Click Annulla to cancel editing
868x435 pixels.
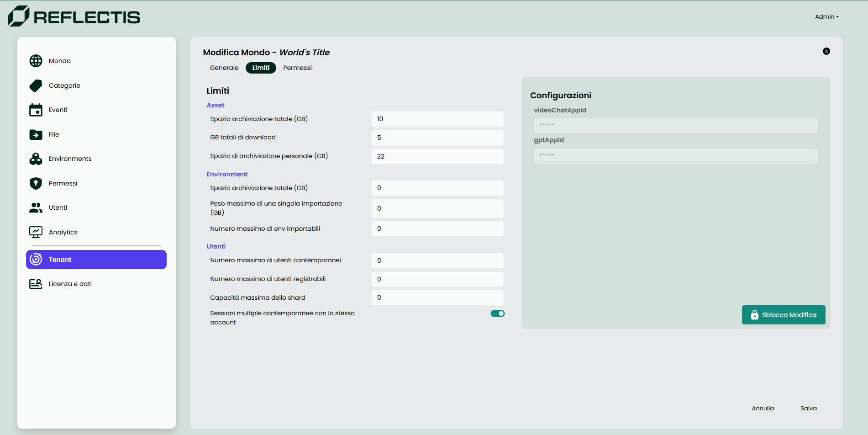pyautogui.click(x=763, y=408)
